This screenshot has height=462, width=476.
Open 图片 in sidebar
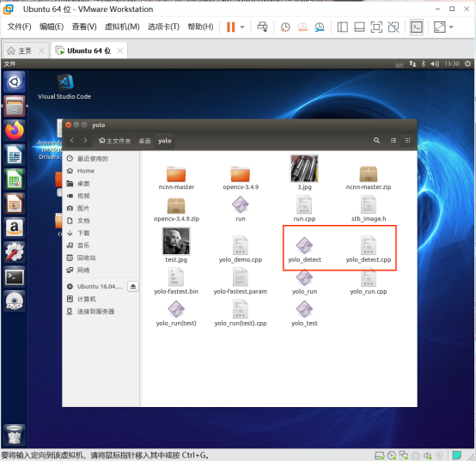pos(101,209)
